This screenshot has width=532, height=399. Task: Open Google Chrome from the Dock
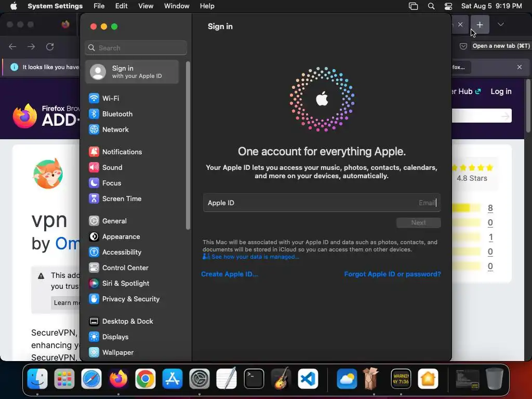145,379
